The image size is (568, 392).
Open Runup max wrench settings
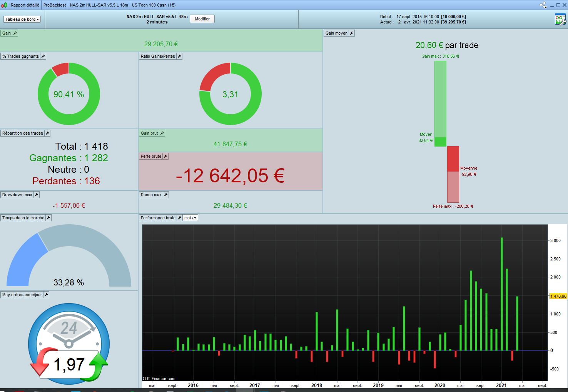[166, 195]
